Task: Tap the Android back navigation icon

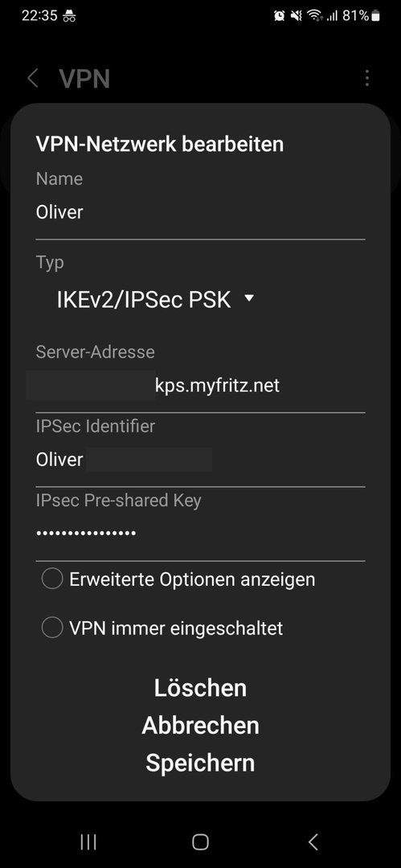Action: pos(313,842)
